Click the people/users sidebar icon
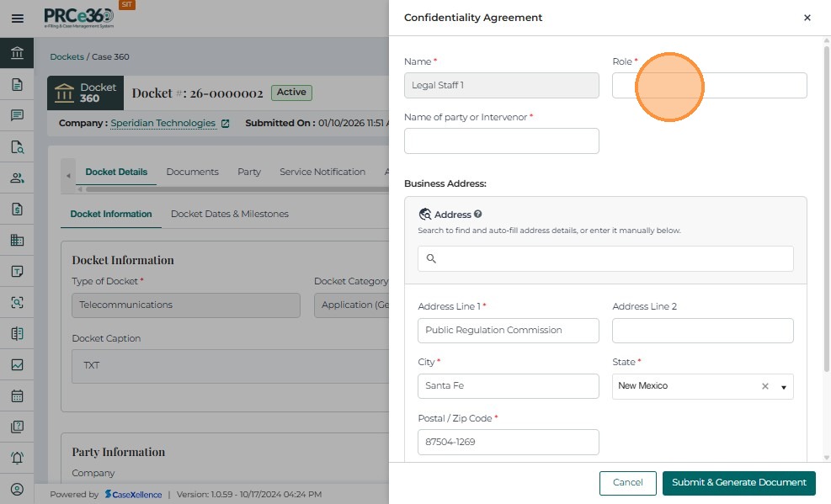 click(17, 178)
